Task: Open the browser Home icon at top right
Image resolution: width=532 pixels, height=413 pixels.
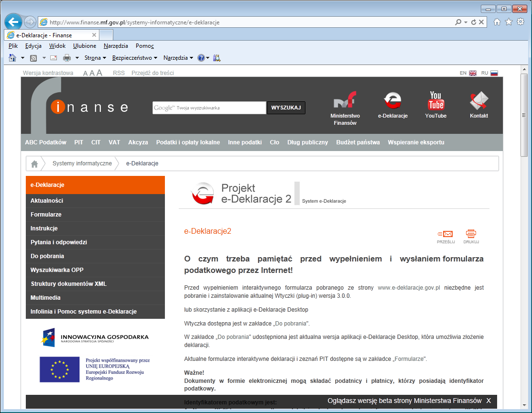Action: pyautogui.click(x=497, y=22)
